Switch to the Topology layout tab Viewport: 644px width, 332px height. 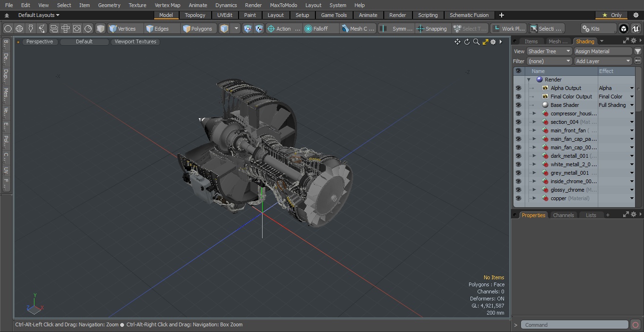pos(195,15)
